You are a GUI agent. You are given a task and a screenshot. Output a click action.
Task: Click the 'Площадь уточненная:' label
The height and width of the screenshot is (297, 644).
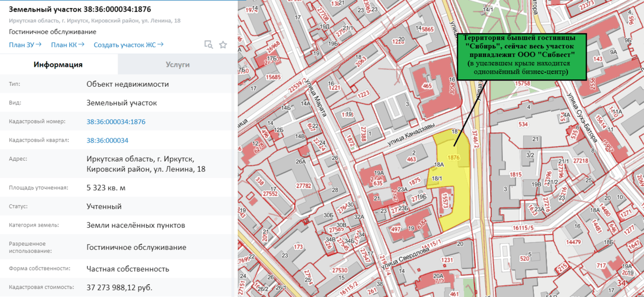[x=39, y=188]
